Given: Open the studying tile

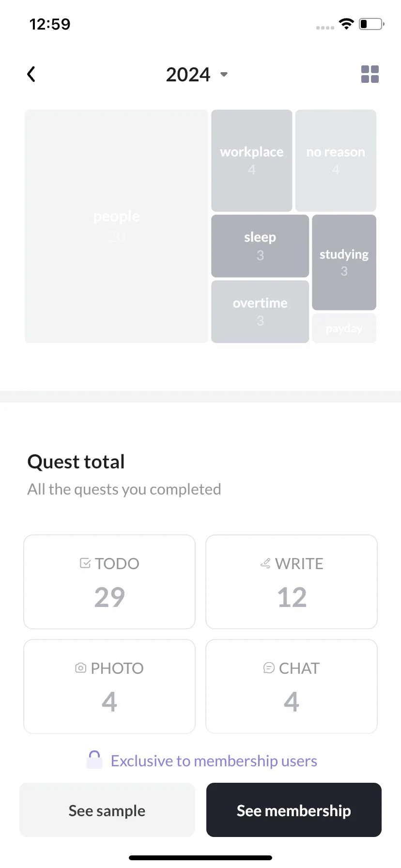Looking at the screenshot, I should [x=344, y=262].
